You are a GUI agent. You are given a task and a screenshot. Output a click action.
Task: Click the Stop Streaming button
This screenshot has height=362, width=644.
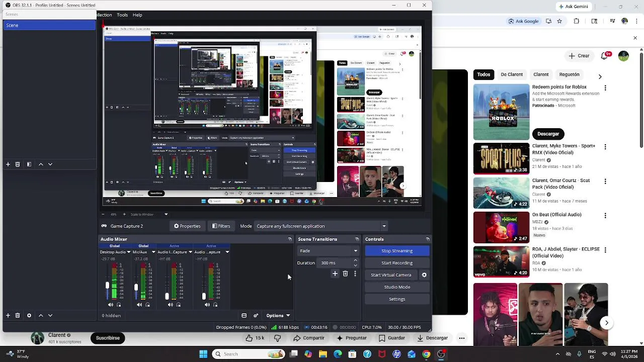coord(397,251)
